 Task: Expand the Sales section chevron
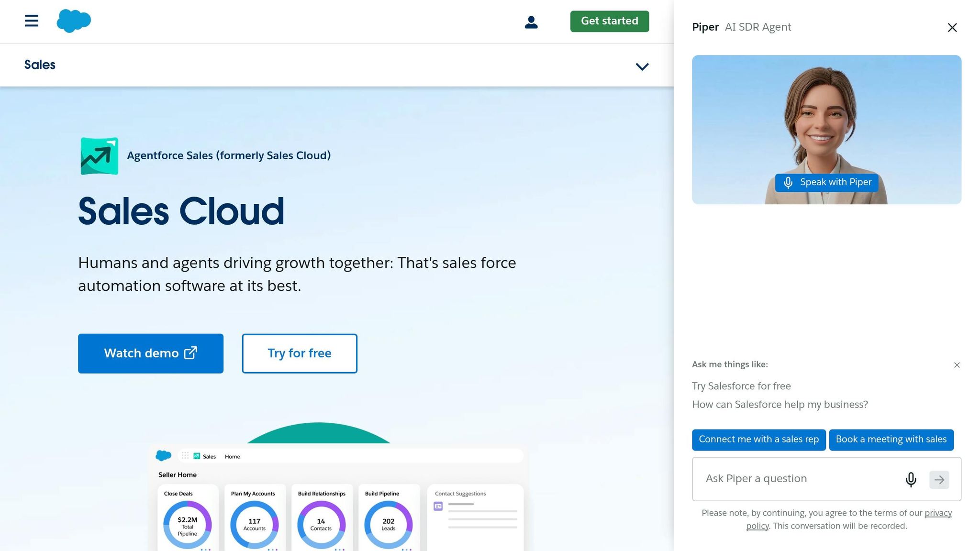pos(642,66)
